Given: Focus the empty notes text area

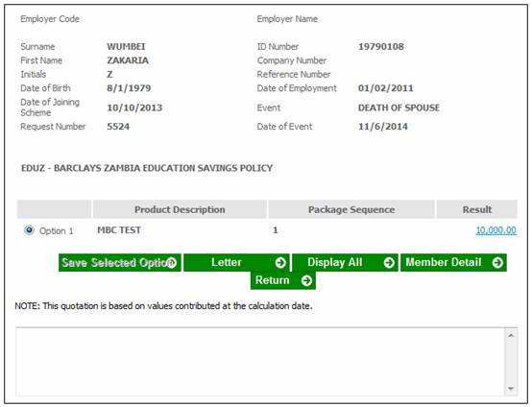Looking at the screenshot, I should [x=260, y=362].
